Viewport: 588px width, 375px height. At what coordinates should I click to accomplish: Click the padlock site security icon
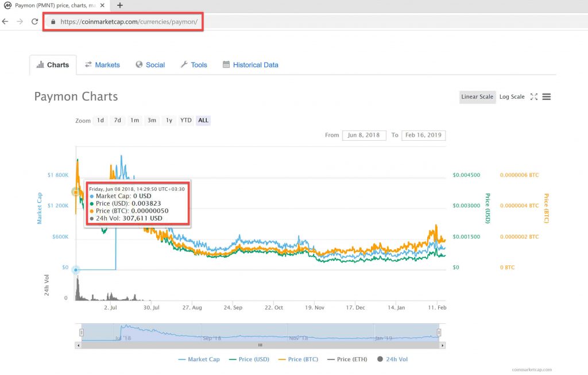(53, 22)
